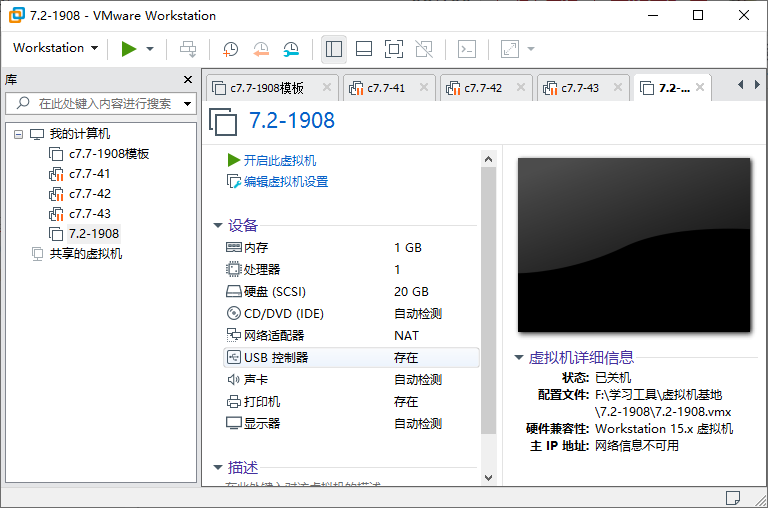This screenshot has height=508, width=768.
Task: Click 开启此虚拟机 link
Action: pos(280,161)
